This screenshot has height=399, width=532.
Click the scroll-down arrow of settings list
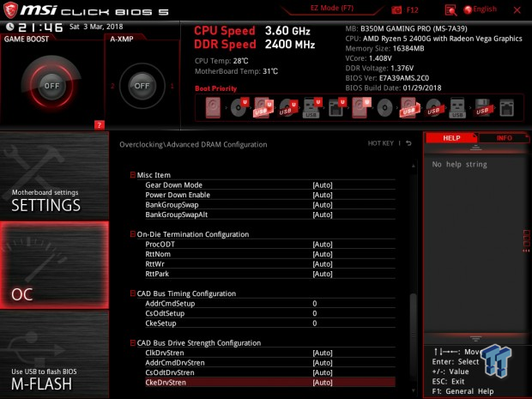pyautogui.click(x=414, y=391)
